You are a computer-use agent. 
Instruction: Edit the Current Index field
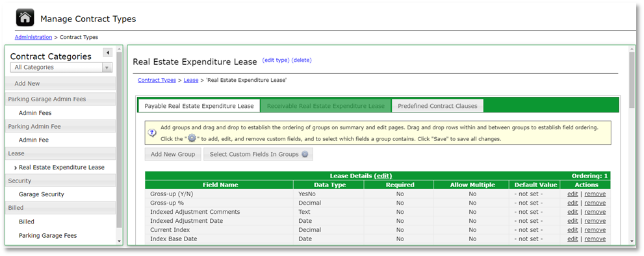573,230
